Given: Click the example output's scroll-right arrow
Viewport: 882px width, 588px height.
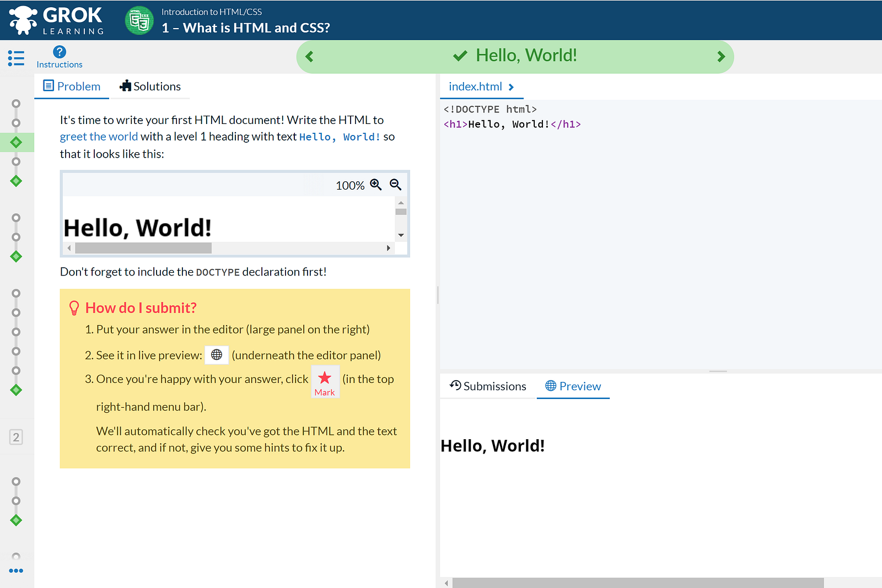Looking at the screenshot, I should click(389, 248).
